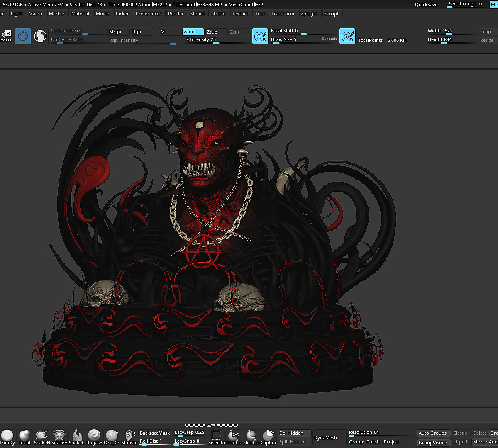Image resolution: width=498 pixels, height=448 pixels.
Task: Pick the SnakeH brush beside Inflat
Action: [42, 437]
